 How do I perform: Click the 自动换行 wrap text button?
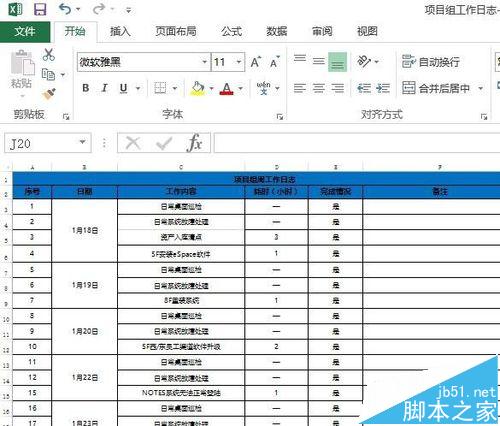431,62
